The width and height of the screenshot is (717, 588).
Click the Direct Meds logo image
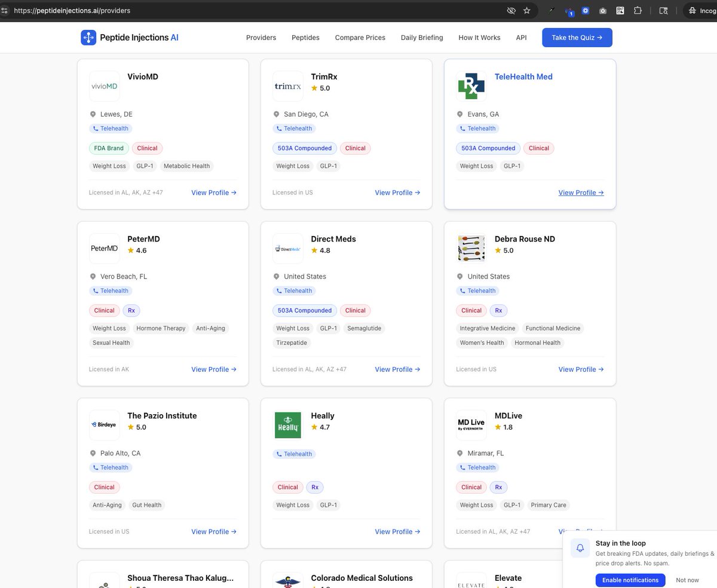click(x=288, y=249)
